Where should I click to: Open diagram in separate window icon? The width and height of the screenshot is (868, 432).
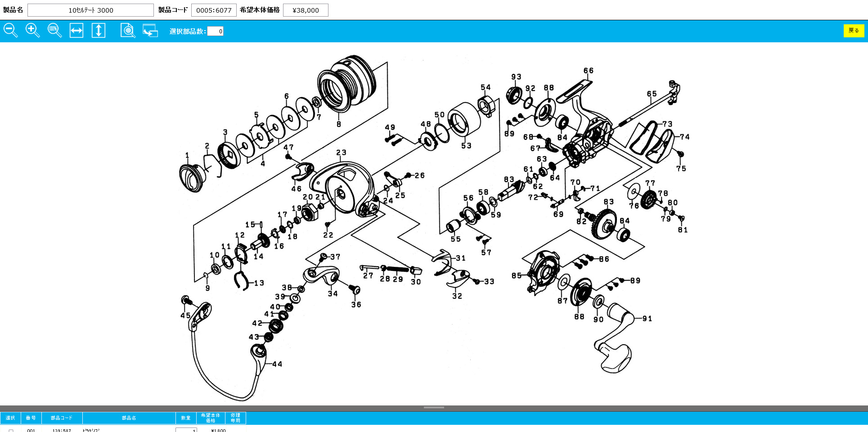(150, 31)
